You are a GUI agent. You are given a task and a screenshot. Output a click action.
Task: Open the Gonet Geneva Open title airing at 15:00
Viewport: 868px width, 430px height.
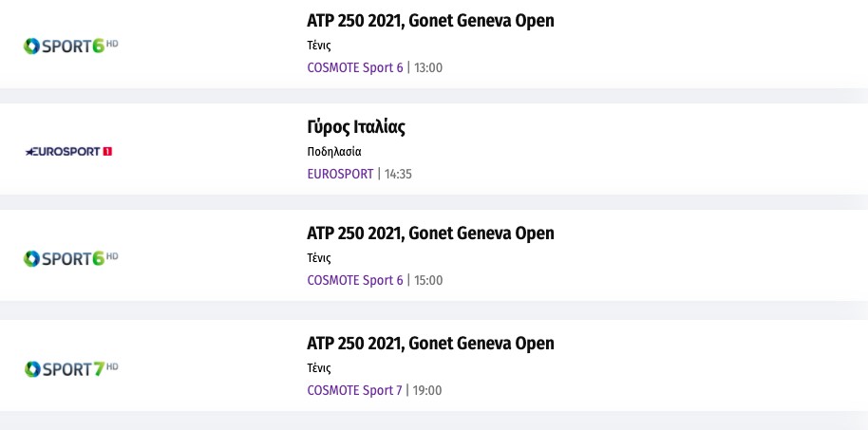tap(430, 234)
